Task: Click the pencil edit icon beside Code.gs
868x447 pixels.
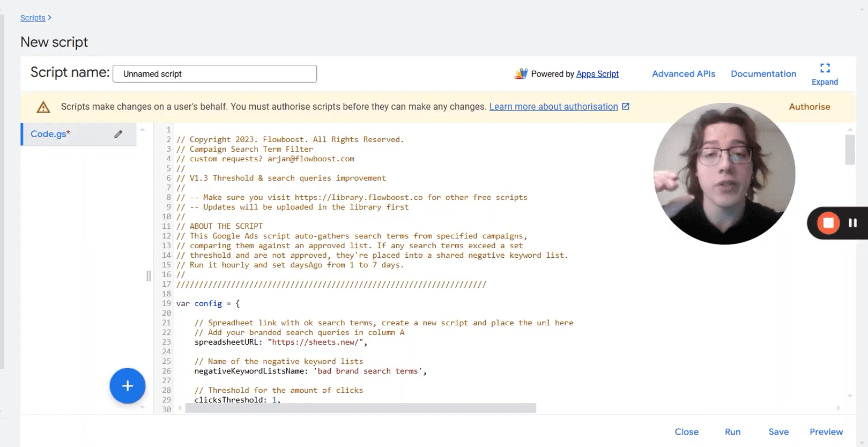Action: pos(118,134)
